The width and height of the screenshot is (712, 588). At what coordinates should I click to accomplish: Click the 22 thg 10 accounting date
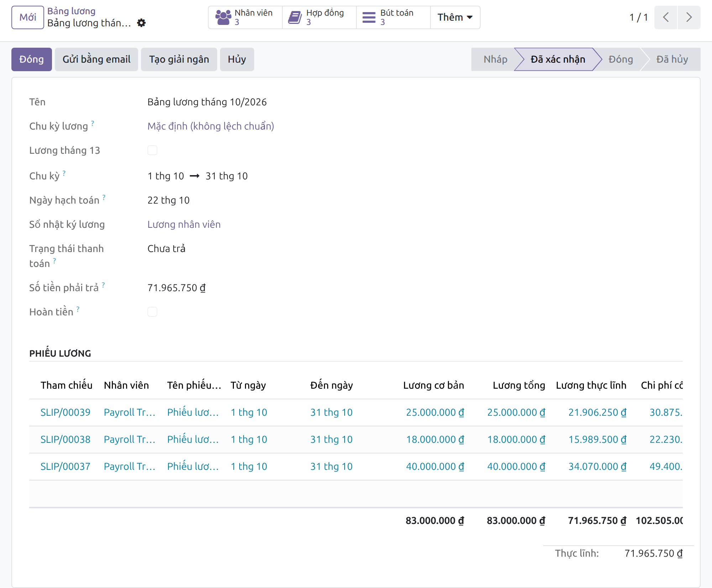(x=169, y=200)
